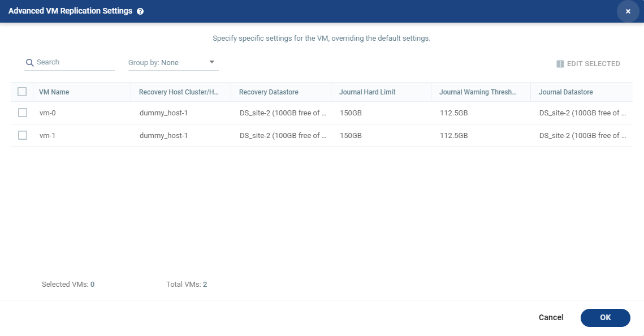Viewport: 644px width, 336px height.
Task: Click dummy_host-1 in the vm-0 row
Action: [x=163, y=113]
